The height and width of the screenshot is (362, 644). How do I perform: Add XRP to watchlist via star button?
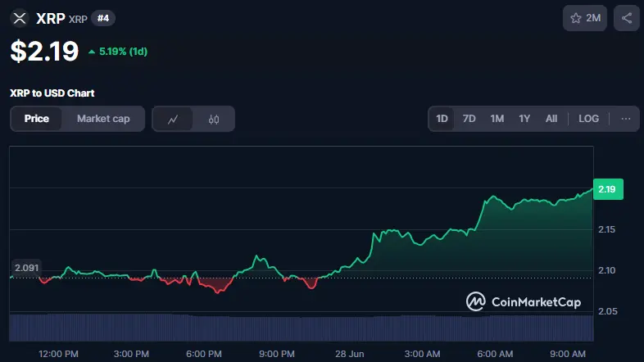pos(585,18)
